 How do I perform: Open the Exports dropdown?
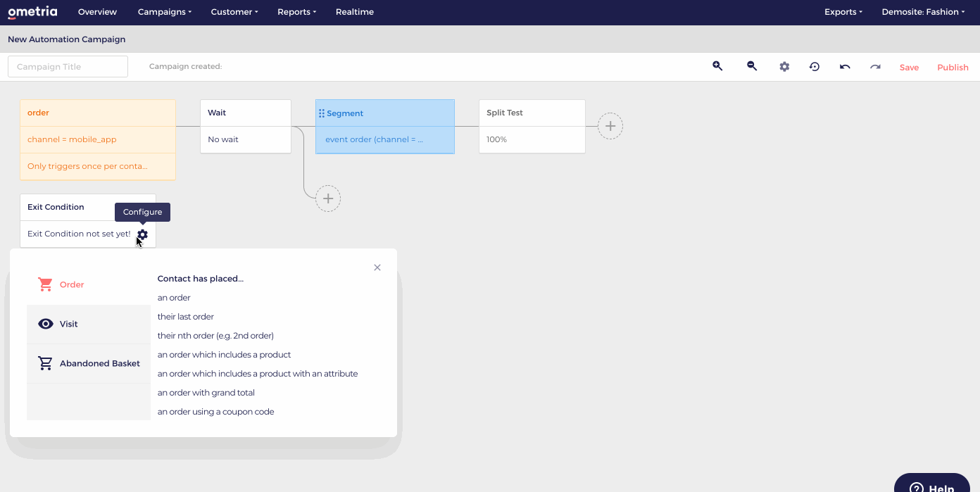(x=843, y=12)
